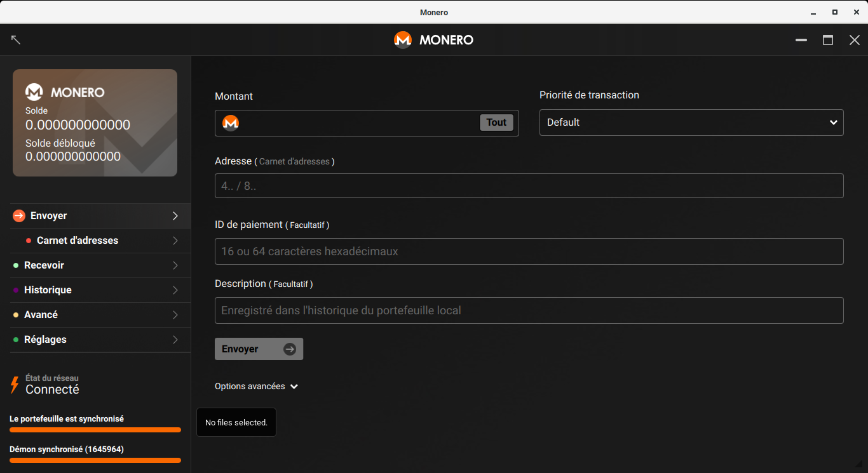Screen dimensions: 868x473
Task: Click the wallet synchronization progress bar
Action: [x=95, y=430]
